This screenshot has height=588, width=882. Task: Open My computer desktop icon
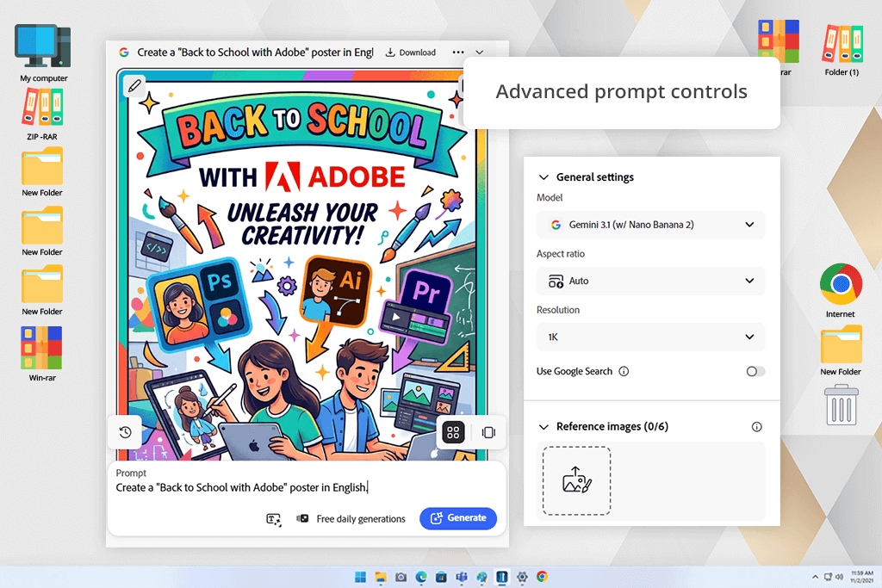pyautogui.click(x=43, y=53)
